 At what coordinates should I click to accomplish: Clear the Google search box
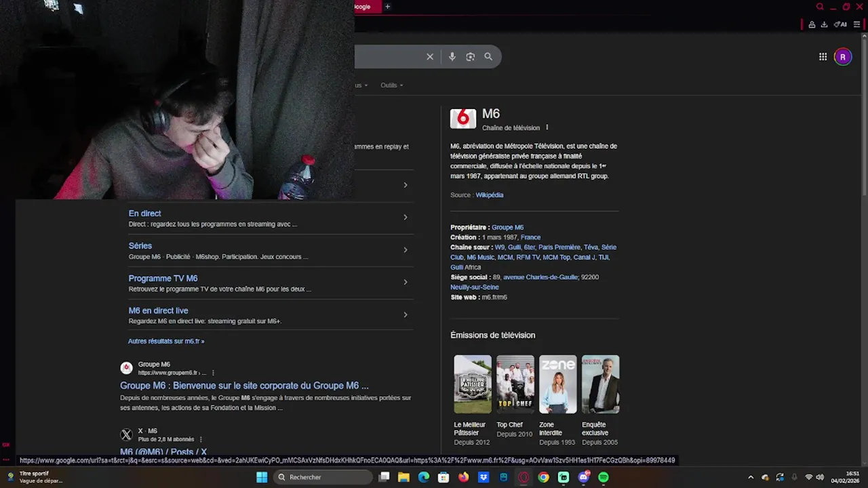429,57
